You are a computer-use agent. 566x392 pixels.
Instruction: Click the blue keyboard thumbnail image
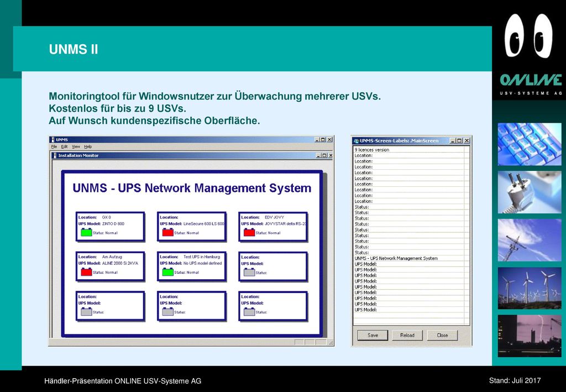pos(530,144)
